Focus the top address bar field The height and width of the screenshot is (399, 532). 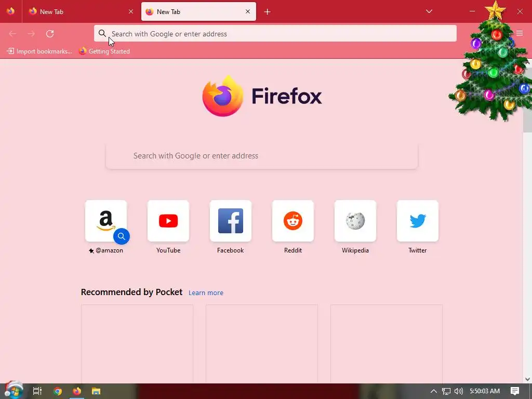[275, 33]
